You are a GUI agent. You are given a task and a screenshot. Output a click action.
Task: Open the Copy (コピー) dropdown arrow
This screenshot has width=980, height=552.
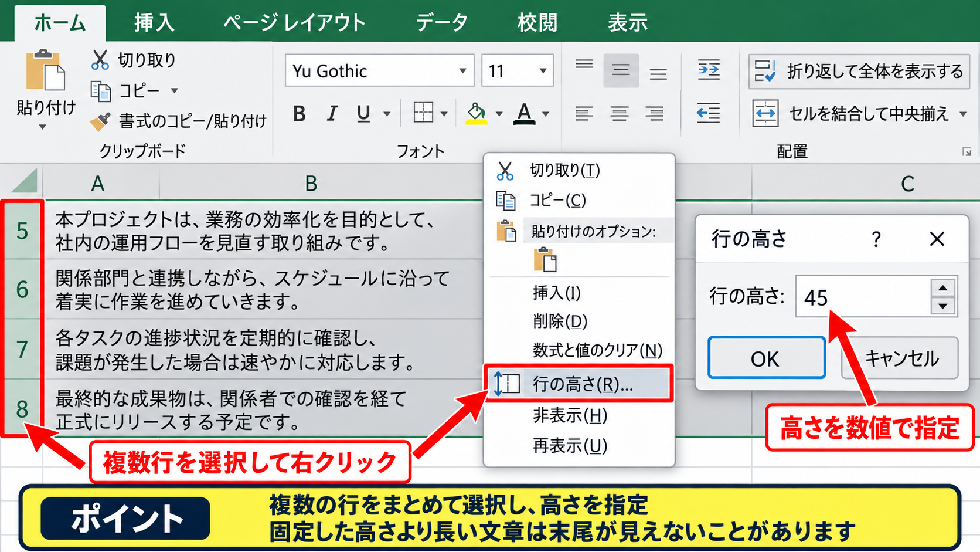coord(174,91)
